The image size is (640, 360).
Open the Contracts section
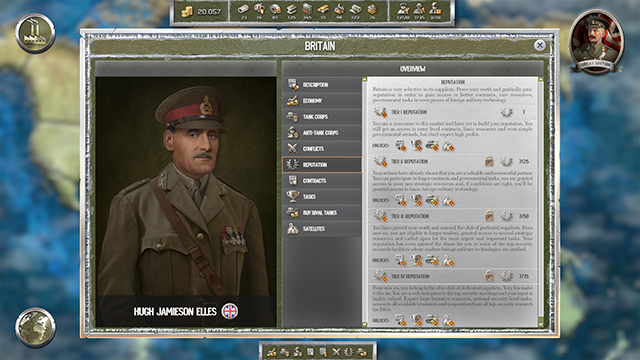(x=322, y=180)
